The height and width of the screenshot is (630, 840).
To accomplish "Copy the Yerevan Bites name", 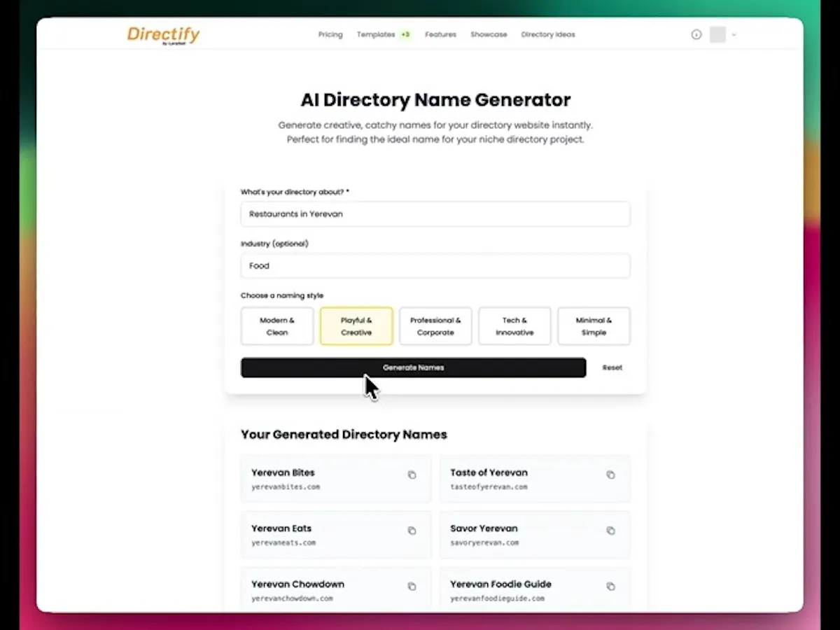I will point(412,475).
